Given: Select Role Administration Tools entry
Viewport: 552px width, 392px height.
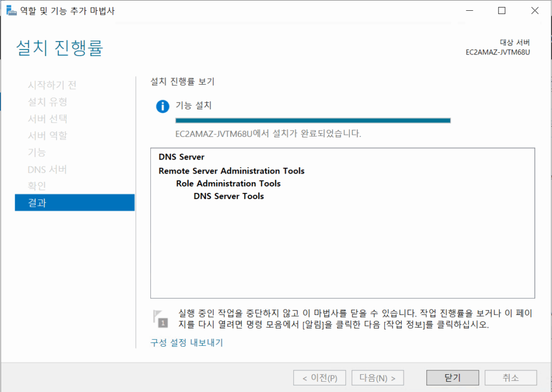Looking at the screenshot, I should [x=228, y=183].
